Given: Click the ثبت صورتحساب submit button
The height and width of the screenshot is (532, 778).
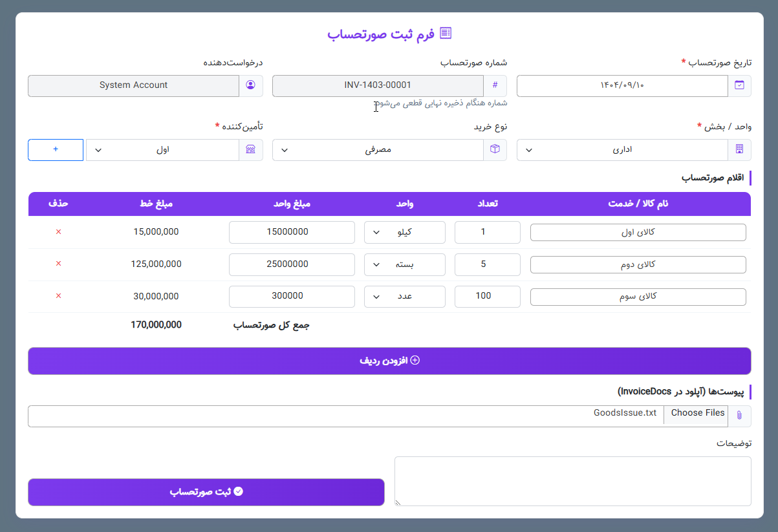Looking at the screenshot, I should click(206, 492).
